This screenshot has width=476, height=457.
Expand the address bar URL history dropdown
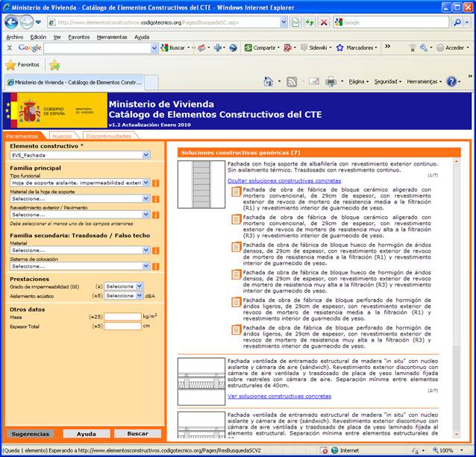click(284, 22)
